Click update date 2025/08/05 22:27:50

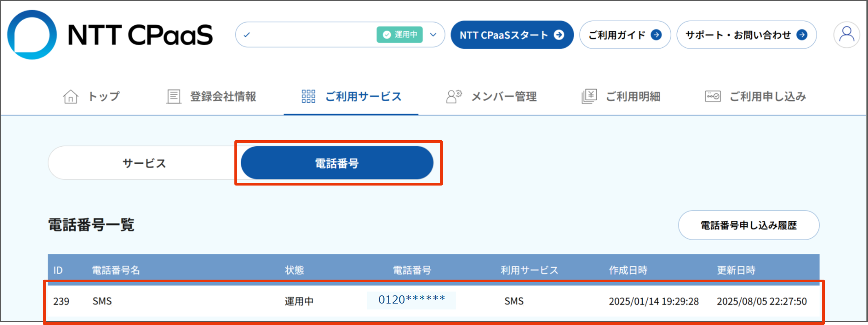pos(762,301)
